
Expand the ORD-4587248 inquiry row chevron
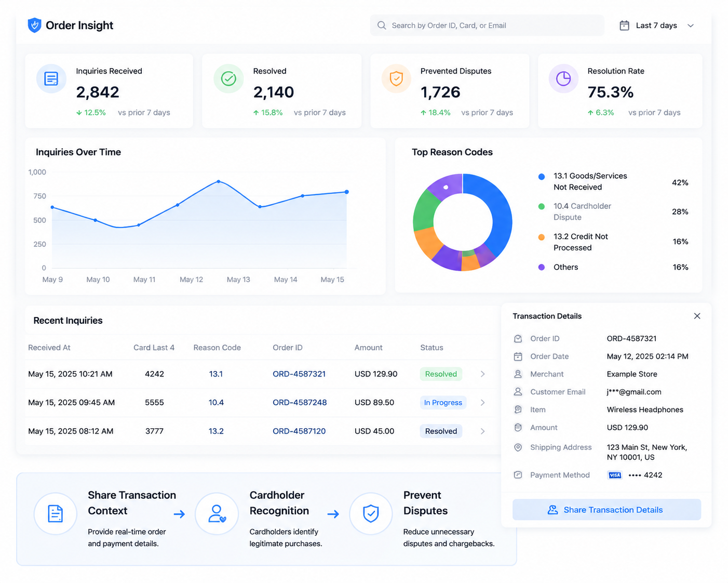[482, 403]
